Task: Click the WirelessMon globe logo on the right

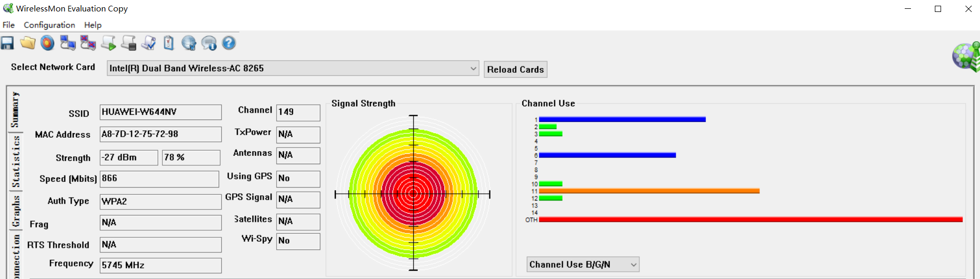Action: coord(966,57)
